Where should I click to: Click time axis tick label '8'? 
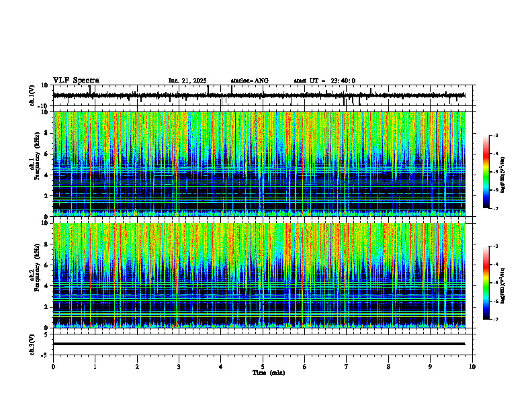click(x=388, y=367)
